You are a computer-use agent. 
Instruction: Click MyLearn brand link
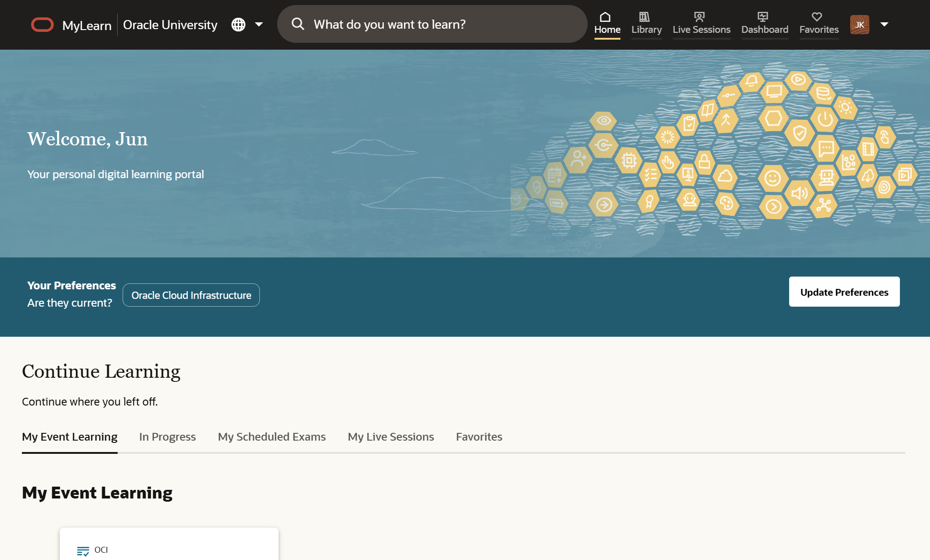tap(87, 26)
